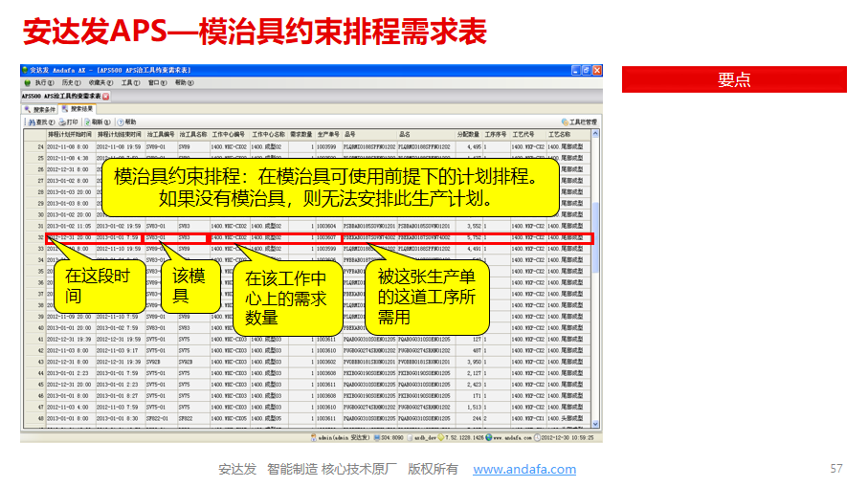
Task: Switch to the 搜索条件 tab
Action: pos(40,110)
